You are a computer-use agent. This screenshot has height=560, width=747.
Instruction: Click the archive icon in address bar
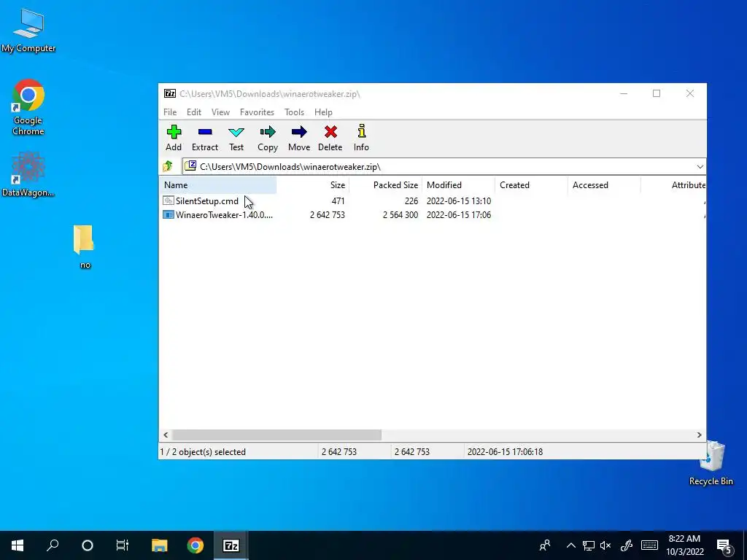(190, 166)
